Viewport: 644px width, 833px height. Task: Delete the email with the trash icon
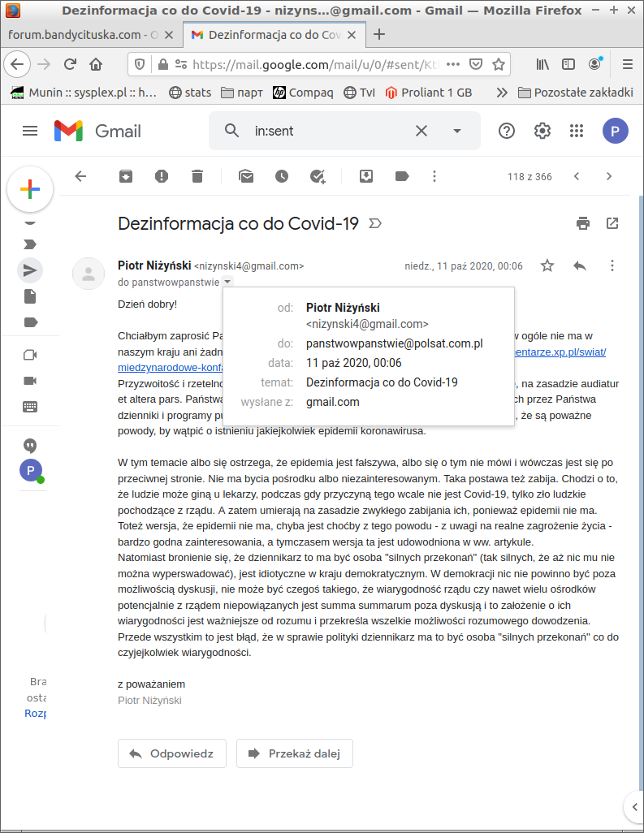pyautogui.click(x=197, y=176)
